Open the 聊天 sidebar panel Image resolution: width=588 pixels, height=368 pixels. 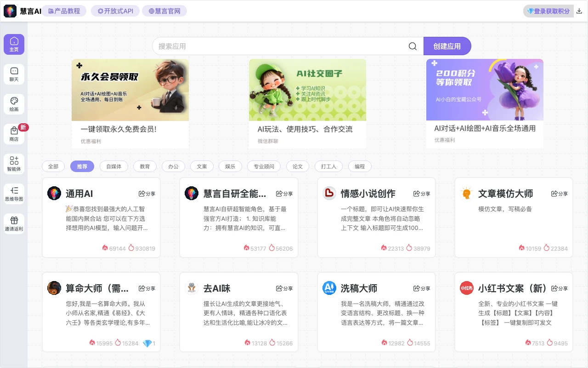point(14,74)
